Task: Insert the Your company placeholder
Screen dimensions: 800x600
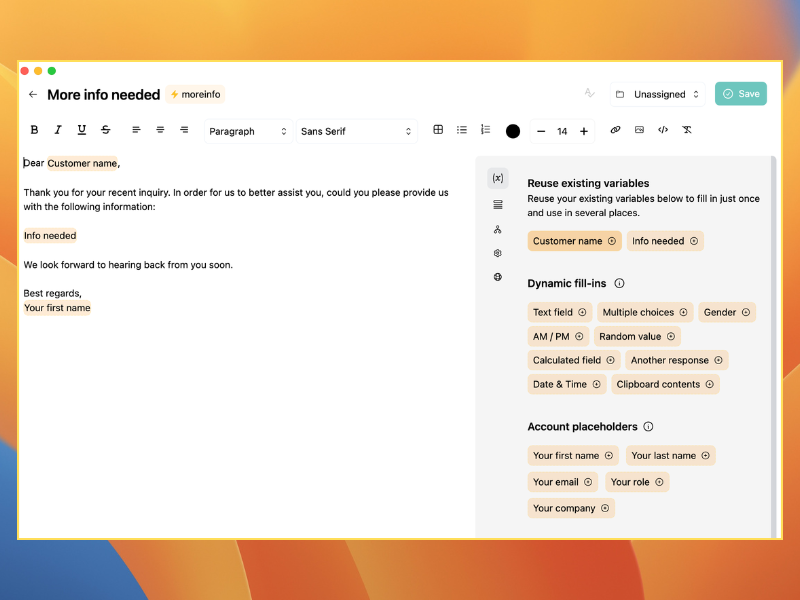Action: (x=571, y=508)
